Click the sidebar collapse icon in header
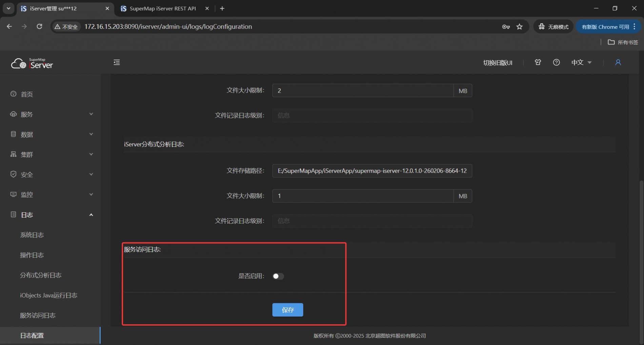 pos(117,62)
